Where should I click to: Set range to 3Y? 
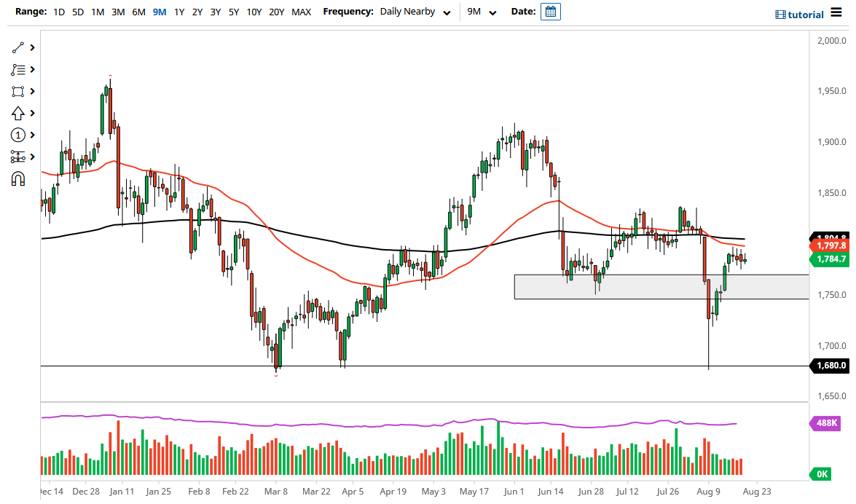pos(215,12)
